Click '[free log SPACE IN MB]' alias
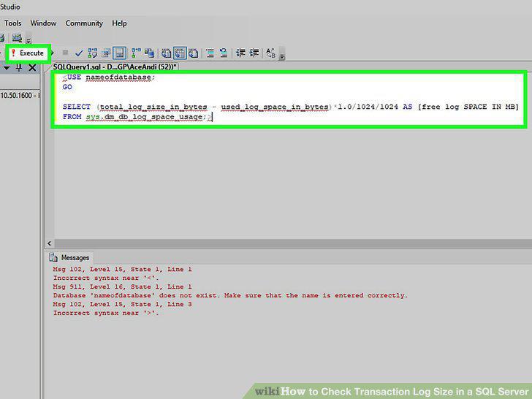 468,107
